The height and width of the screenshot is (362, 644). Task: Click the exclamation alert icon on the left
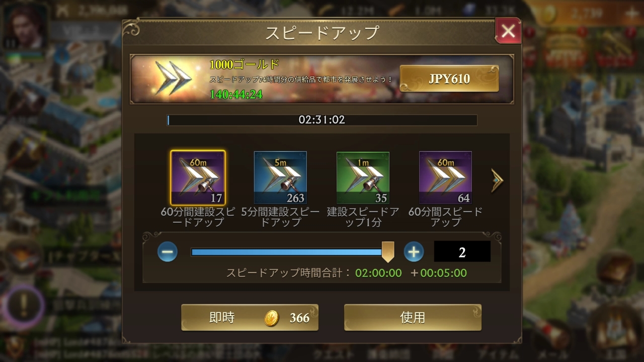[24, 304]
